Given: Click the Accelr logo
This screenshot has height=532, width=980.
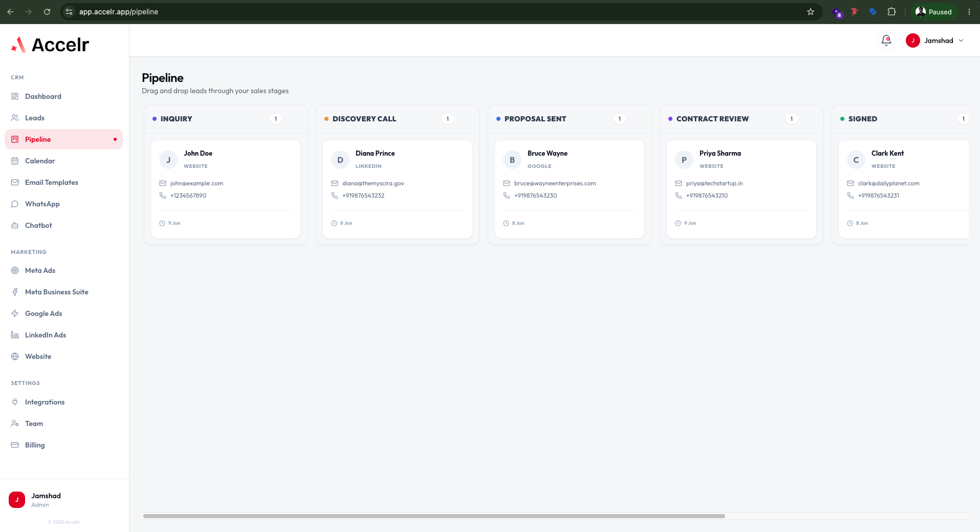Looking at the screenshot, I should (50, 45).
